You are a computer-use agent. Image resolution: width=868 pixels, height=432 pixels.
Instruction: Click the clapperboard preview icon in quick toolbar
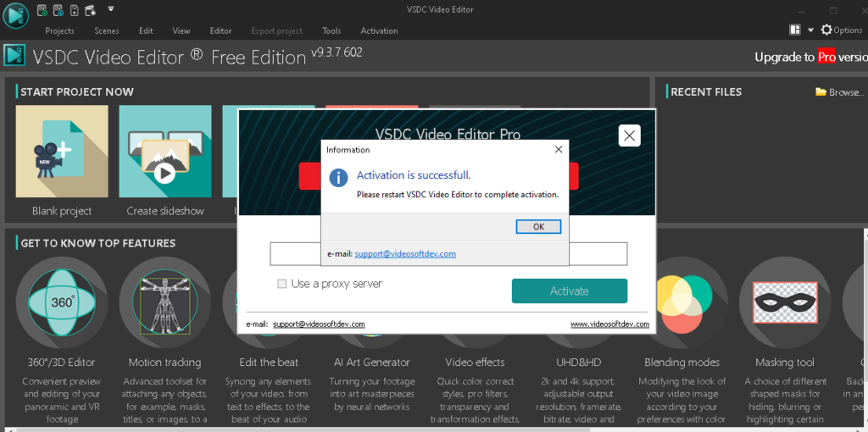coord(90,9)
